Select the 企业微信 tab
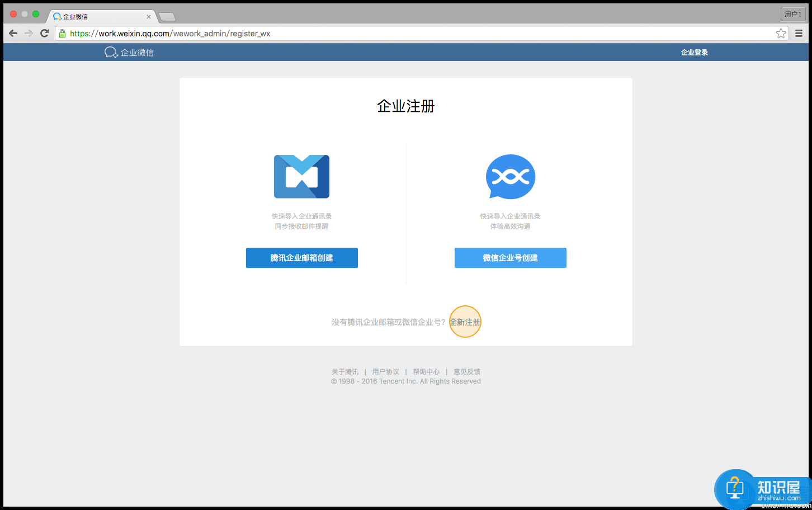812x510 pixels. click(101, 17)
